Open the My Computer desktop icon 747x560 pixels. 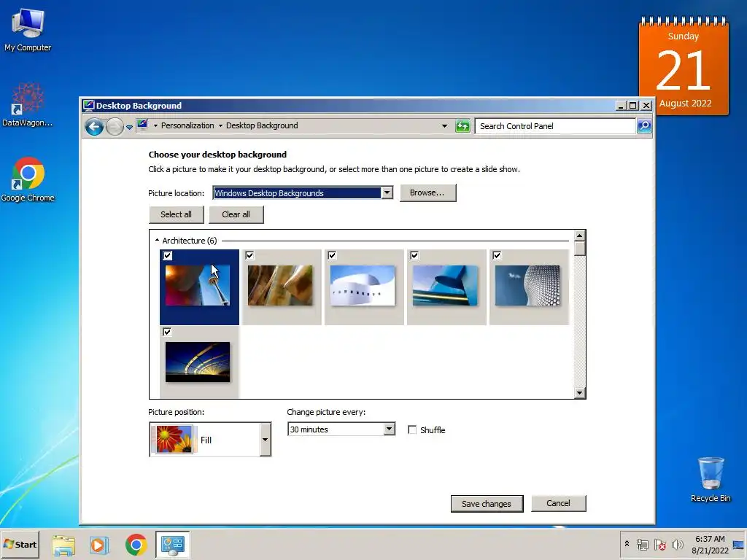(28, 29)
